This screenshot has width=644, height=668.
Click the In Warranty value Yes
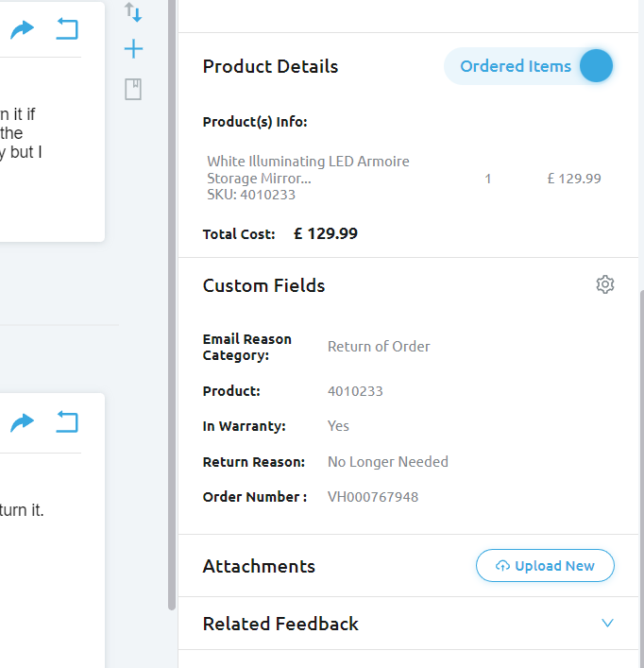[x=338, y=426]
